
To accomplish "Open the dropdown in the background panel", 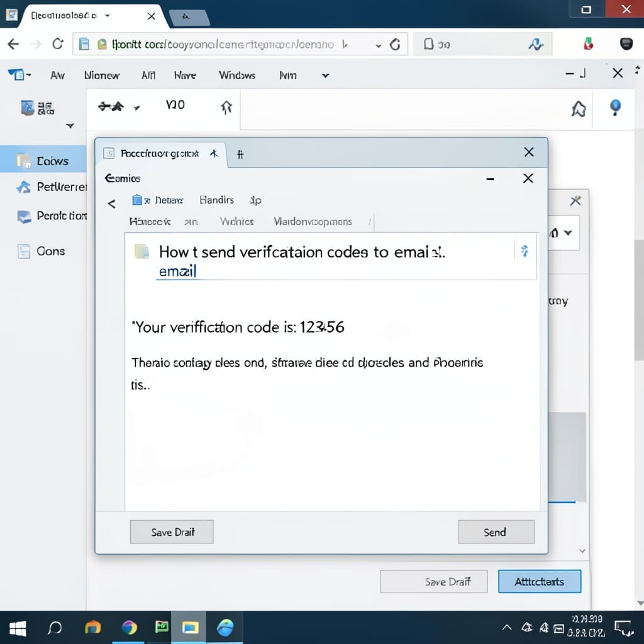I will click(x=568, y=233).
